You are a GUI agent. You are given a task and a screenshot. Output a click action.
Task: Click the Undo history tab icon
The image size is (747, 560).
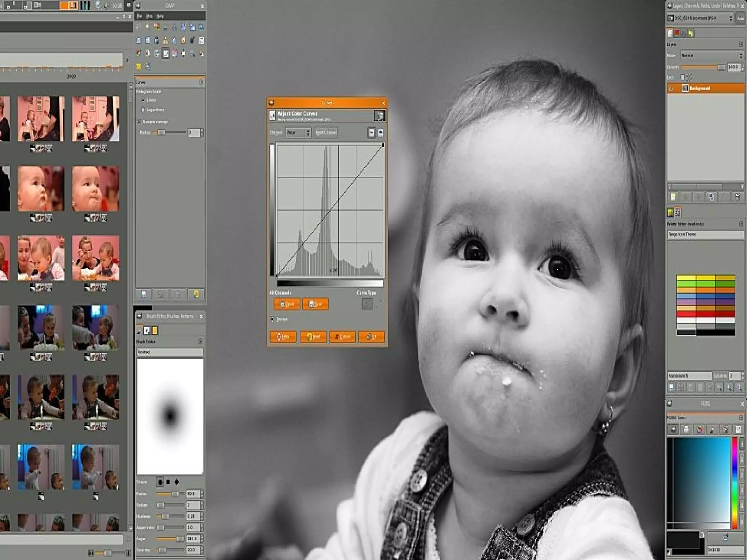coord(691,34)
